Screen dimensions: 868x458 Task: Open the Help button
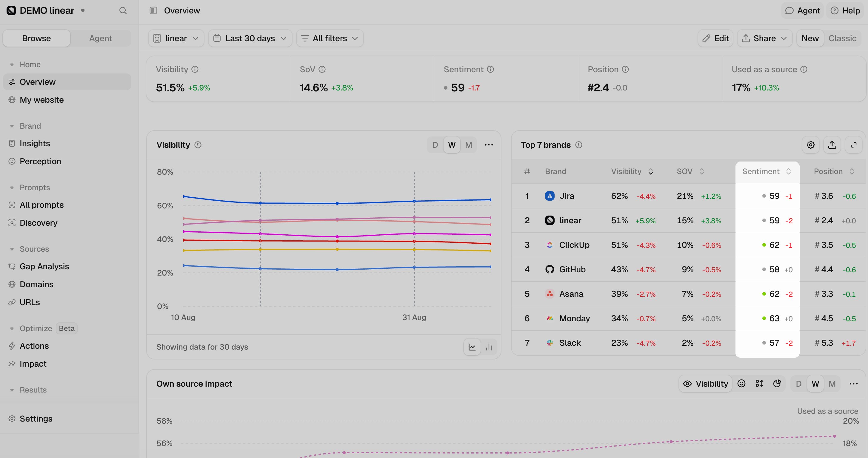pyautogui.click(x=845, y=10)
